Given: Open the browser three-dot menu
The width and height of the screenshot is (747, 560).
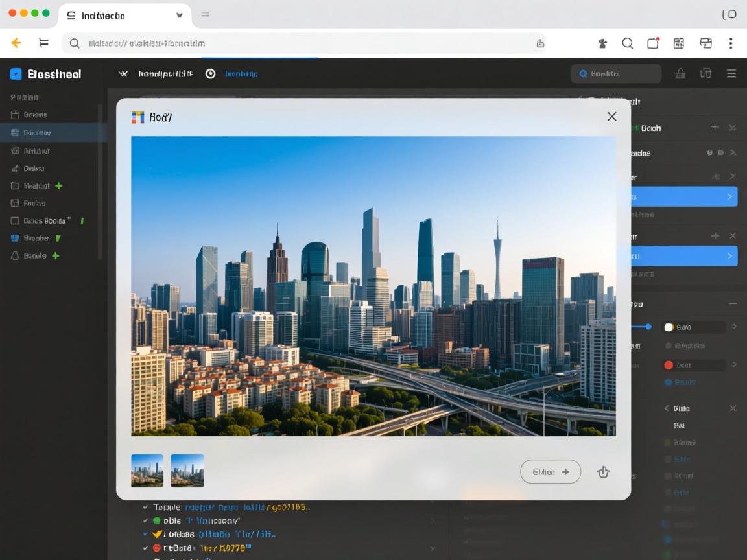Looking at the screenshot, I should click(730, 43).
